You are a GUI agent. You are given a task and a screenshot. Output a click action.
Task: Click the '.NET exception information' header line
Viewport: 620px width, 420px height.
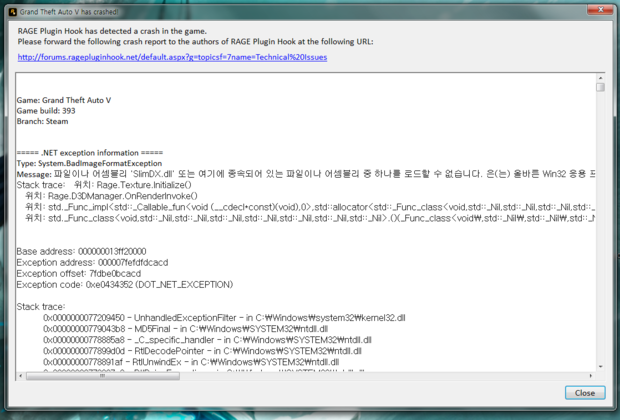tap(90, 153)
